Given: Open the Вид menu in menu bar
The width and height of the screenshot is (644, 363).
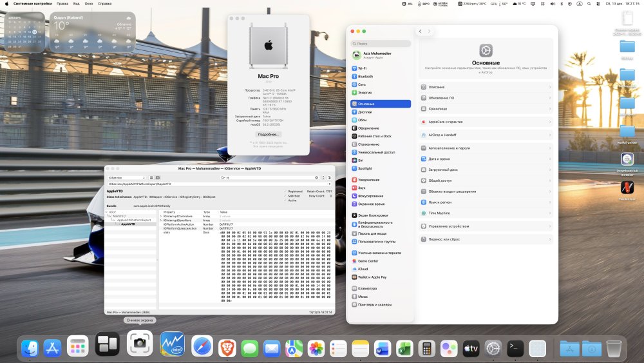Looking at the screenshot, I should click(x=77, y=4).
